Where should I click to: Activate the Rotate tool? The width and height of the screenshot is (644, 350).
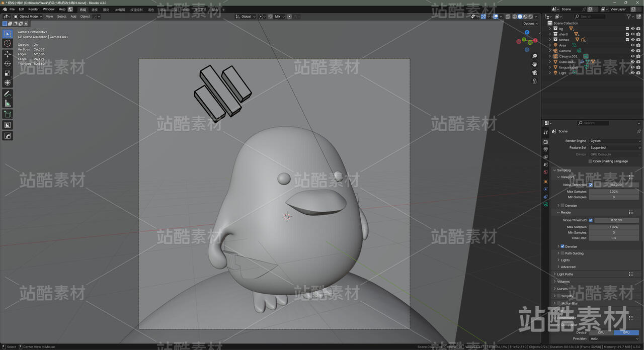pos(8,63)
